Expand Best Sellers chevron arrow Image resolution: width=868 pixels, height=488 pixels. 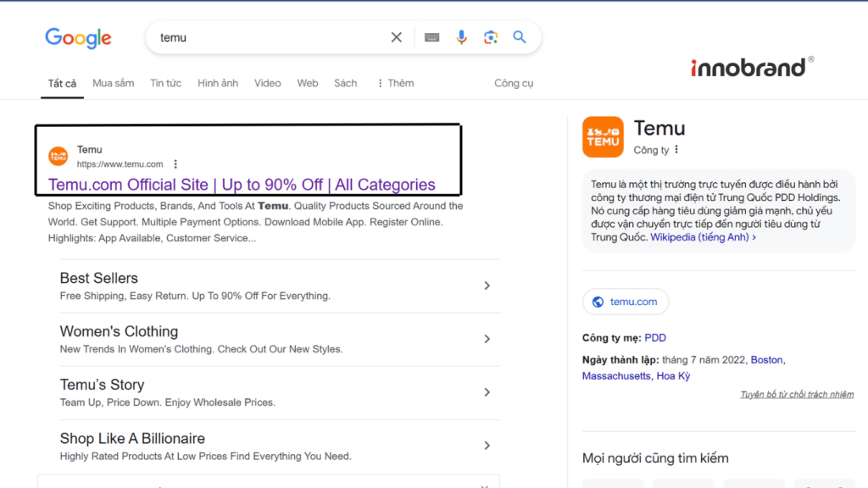tap(487, 286)
